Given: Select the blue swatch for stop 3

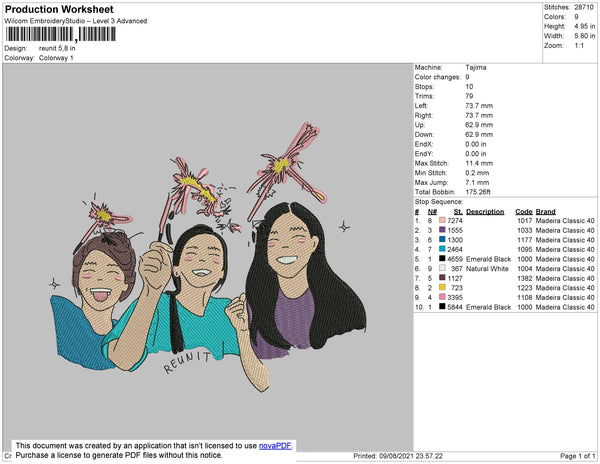Looking at the screenshot, I should pos(442,239).
